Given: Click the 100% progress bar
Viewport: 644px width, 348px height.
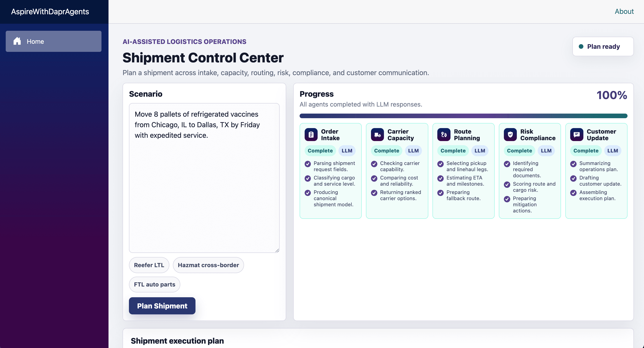Looking at the screenshot, I should coord(463,116).
